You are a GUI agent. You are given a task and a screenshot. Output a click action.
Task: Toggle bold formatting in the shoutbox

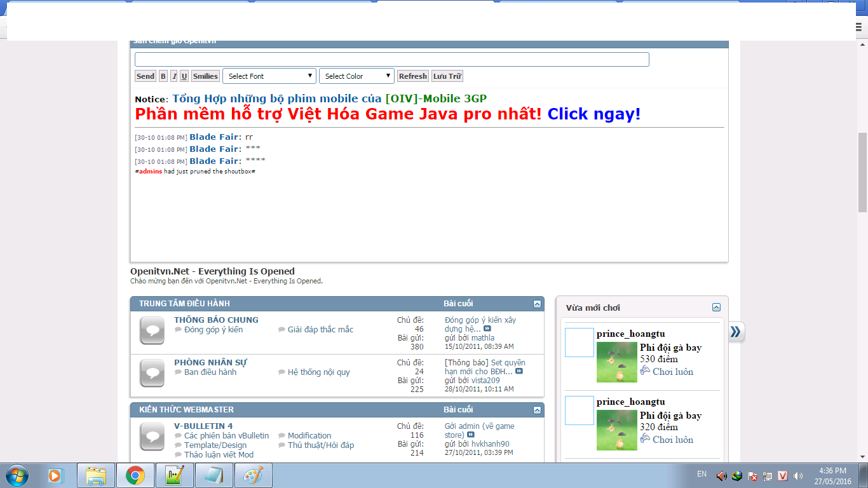click(x=163, y=76)
